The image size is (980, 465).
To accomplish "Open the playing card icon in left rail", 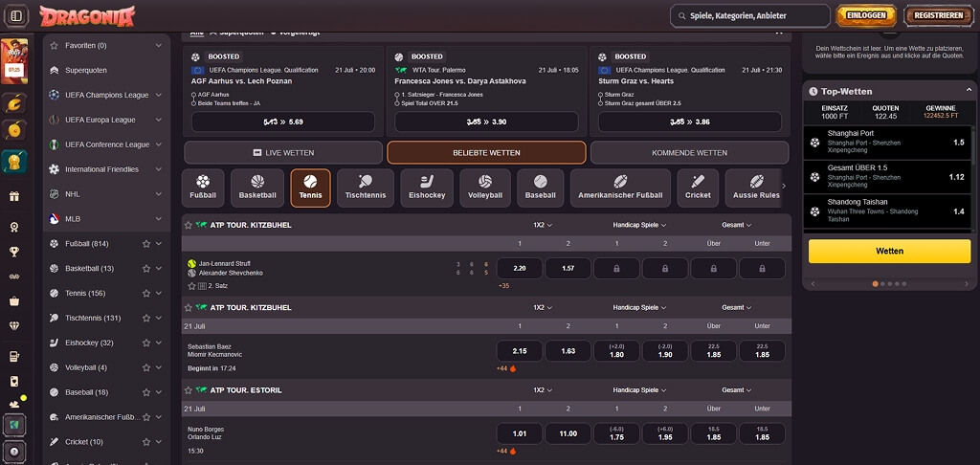I will [13, 381].
